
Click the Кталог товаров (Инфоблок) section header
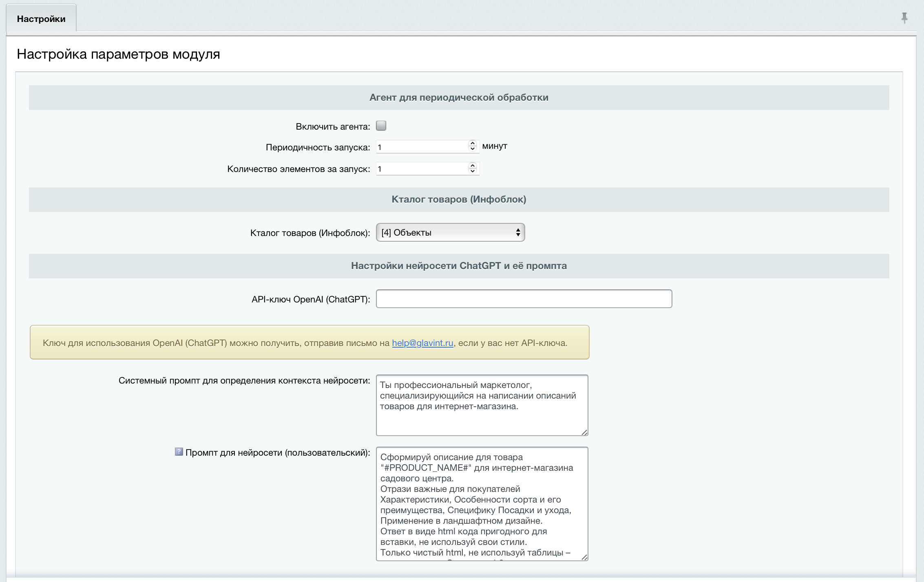[459, 199]
